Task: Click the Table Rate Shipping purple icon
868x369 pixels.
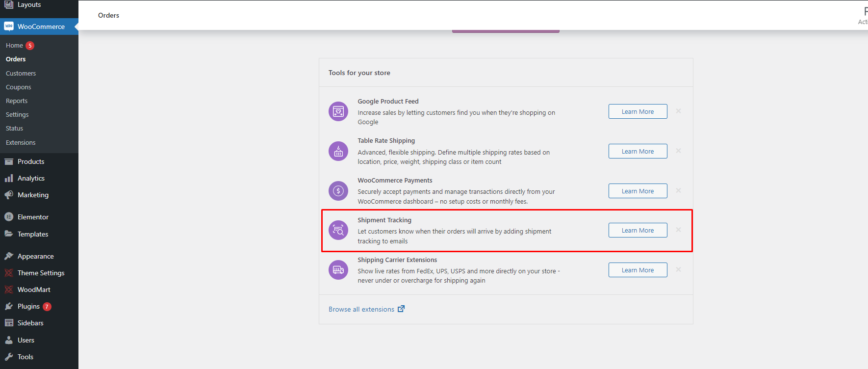Action: coord(338,151)
